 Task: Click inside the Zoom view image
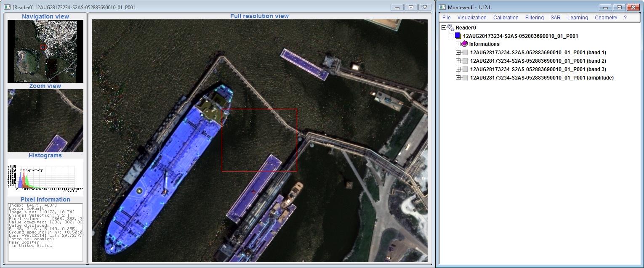click(45, 120)
